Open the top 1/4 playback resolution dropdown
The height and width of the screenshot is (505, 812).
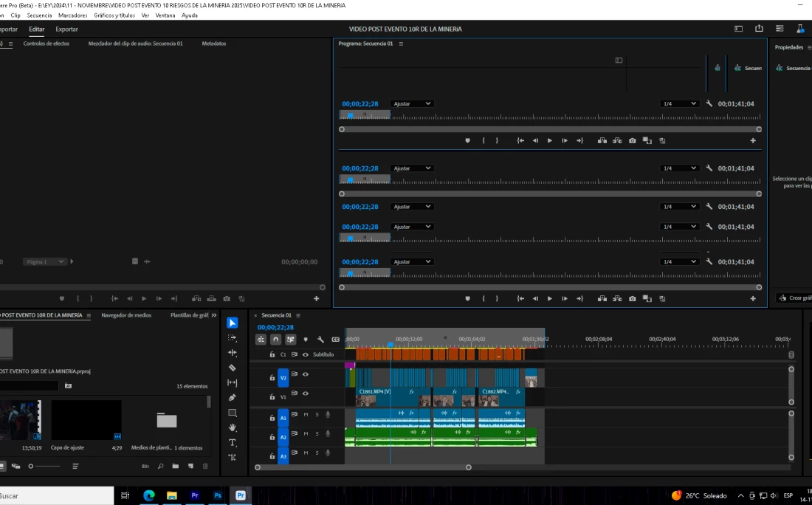tap(679, 104)
